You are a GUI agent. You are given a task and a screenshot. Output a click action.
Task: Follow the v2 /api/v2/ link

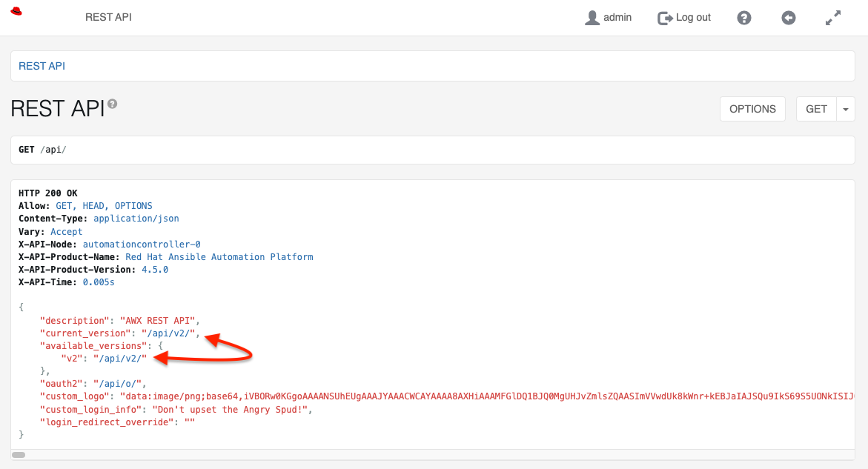tap(120, 359)
